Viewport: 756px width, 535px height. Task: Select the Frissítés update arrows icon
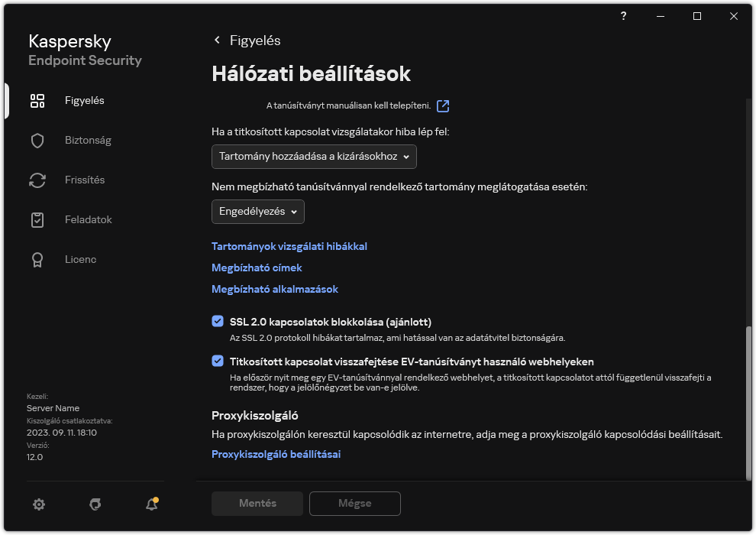pos(37,180)
